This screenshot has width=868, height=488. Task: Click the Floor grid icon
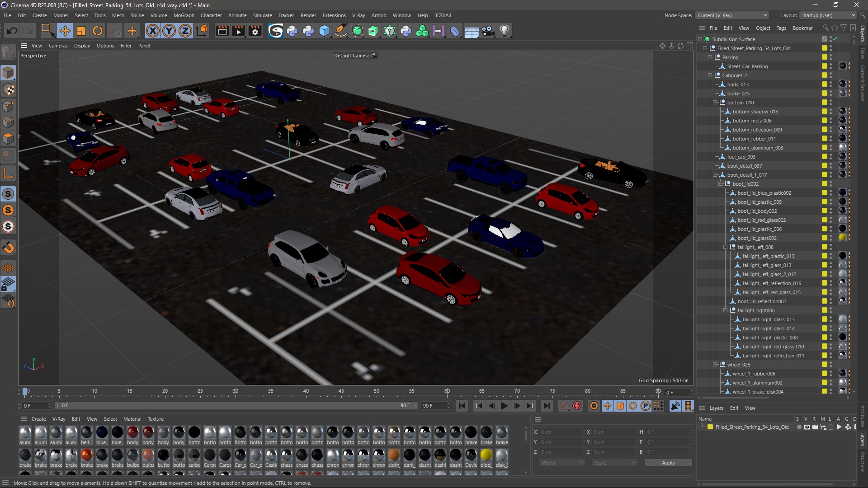[472, 31]
